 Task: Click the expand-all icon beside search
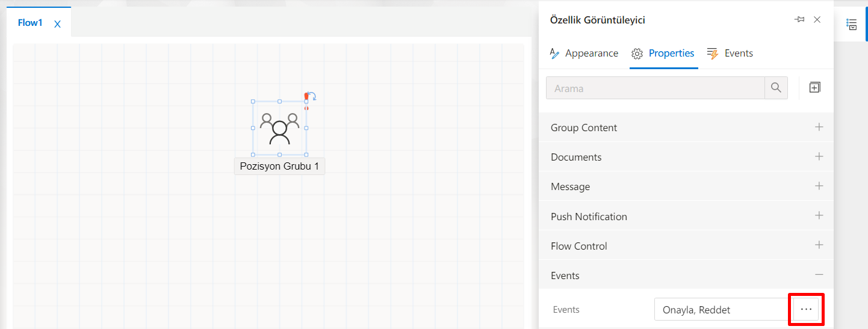click(x=814, y=88)
